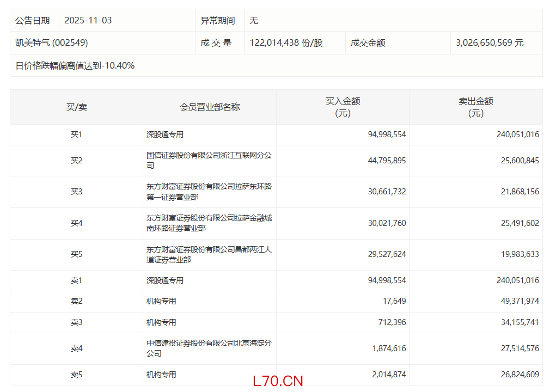This screenshot has width=556, height=392.
Task: Click the 凯美特气 (002549) stock name
Action: coord(52,42)
